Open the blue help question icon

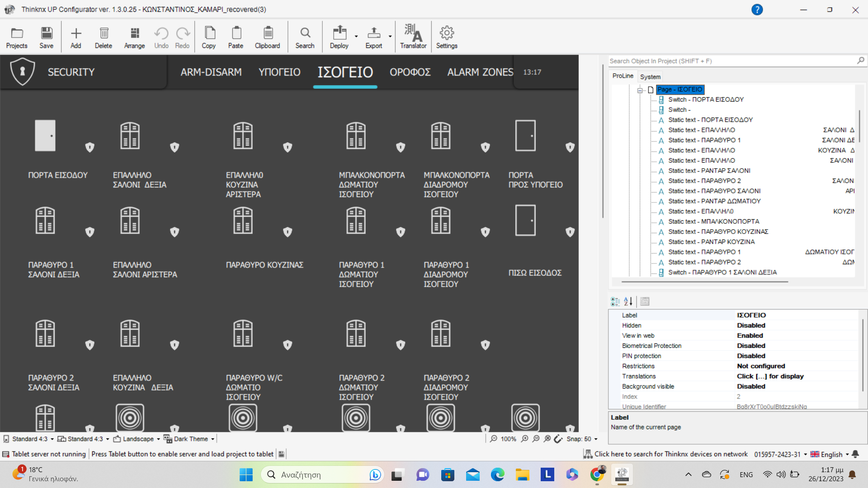click(757, 9)
